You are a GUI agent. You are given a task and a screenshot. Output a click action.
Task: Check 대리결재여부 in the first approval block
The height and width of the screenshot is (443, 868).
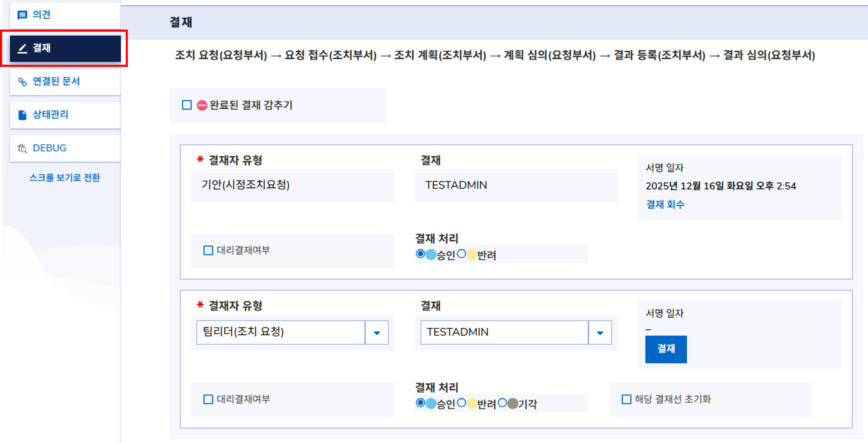click(208, 251)
